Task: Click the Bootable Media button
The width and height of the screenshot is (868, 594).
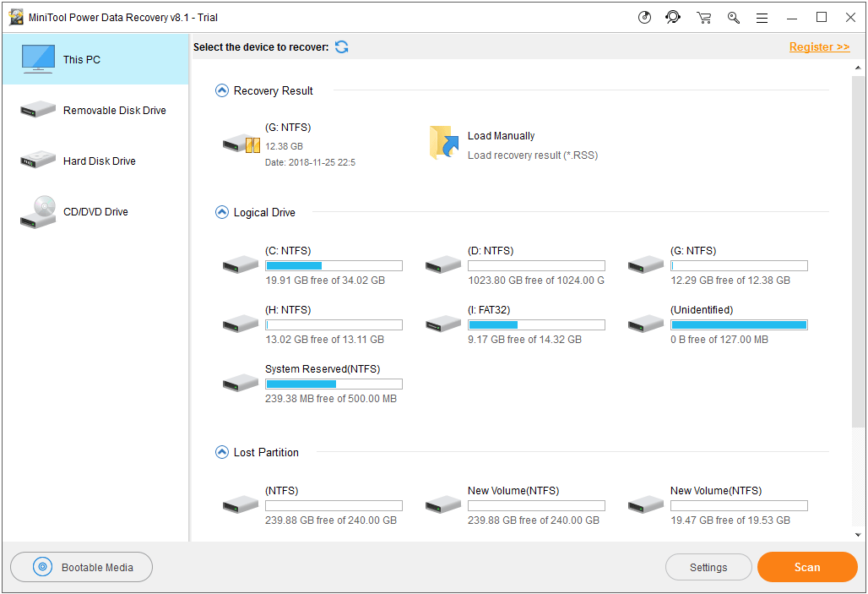Action: 81,567
